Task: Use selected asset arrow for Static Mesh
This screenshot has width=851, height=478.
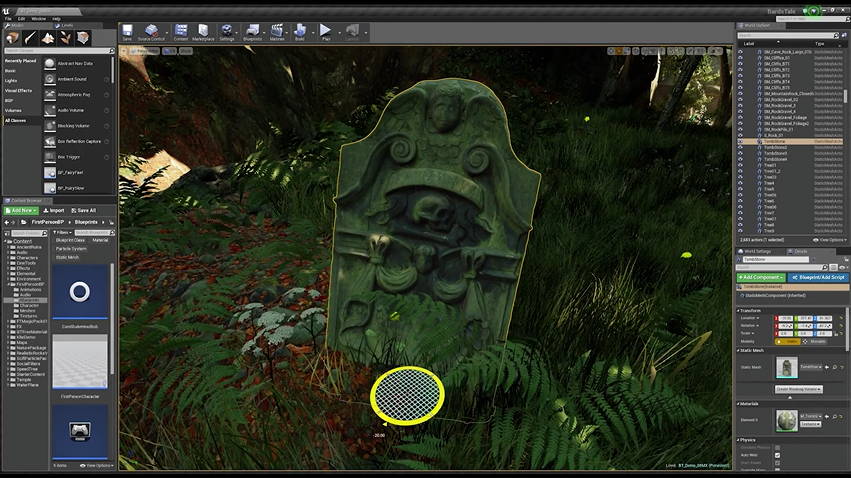Action: 827,367
